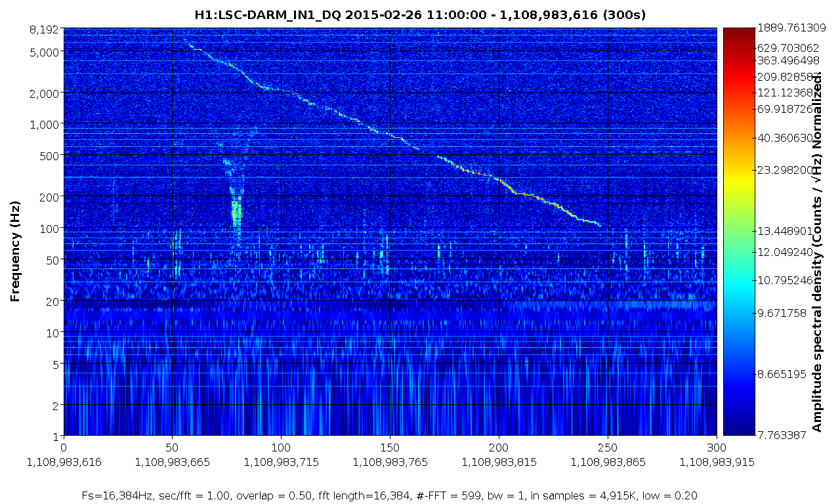This screenshot has width=840, height=504.
Task: Click the color scale value 1889.761309
Action: coord(791,28)
